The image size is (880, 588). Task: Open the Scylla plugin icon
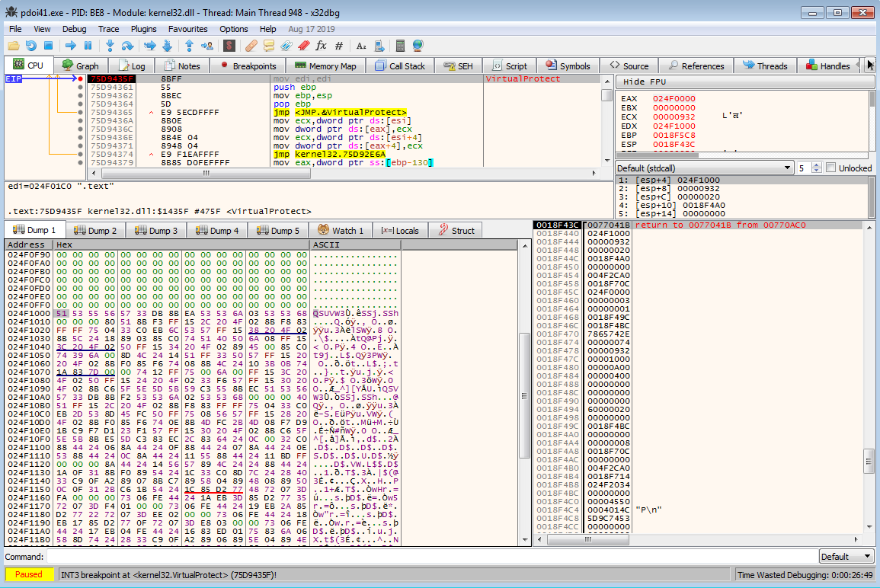click(x=229, y=46)
